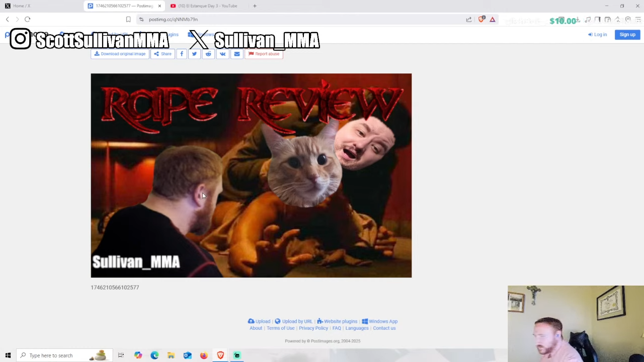The width and height of the screenshot is (644, 362).
Task: Open the Windows Start menu
Action: click(x=8, y=355)
